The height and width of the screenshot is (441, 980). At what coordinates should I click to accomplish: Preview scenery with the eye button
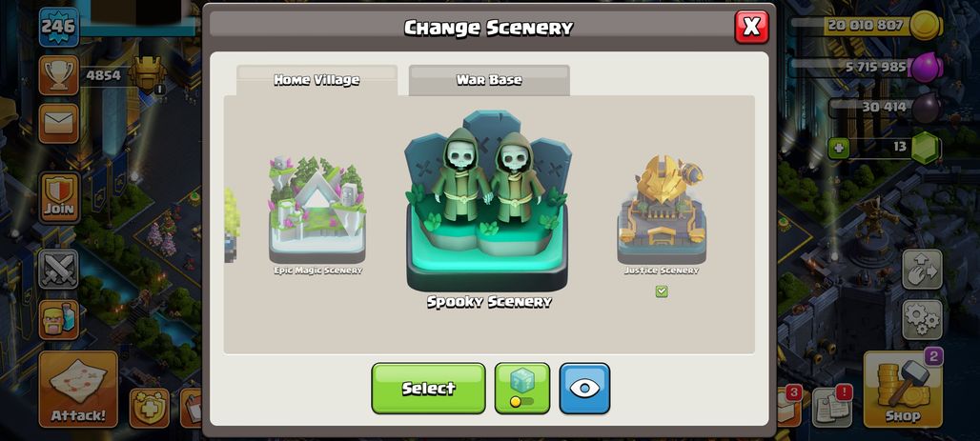tap(584, 388)
